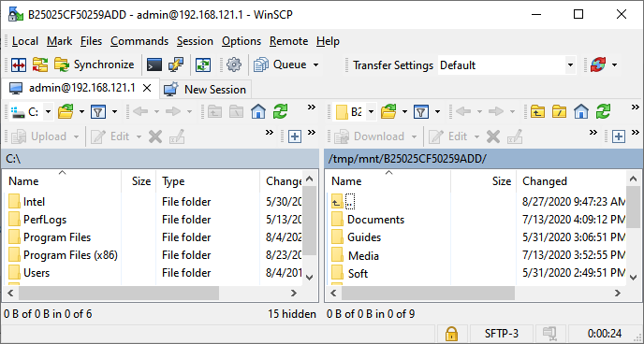644x344 pixels.
Task: Click the SFTP-3 protocol status indicator
Action: pos(502,334)
